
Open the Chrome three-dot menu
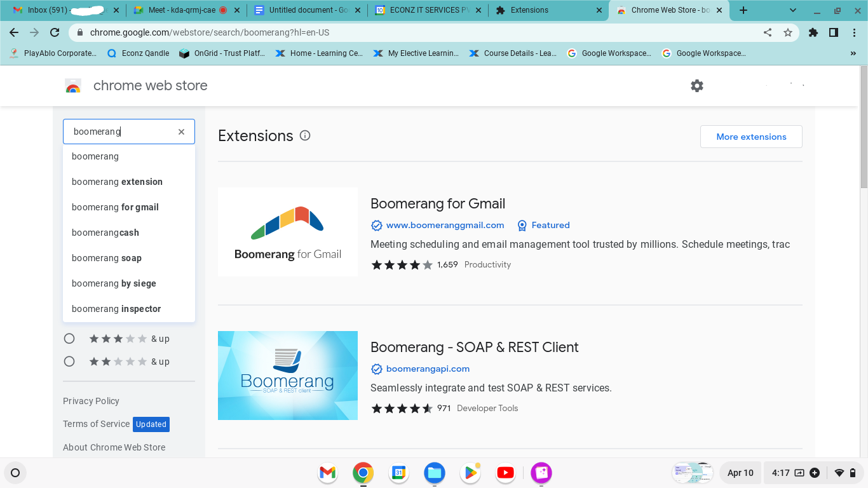pos(853,32)
